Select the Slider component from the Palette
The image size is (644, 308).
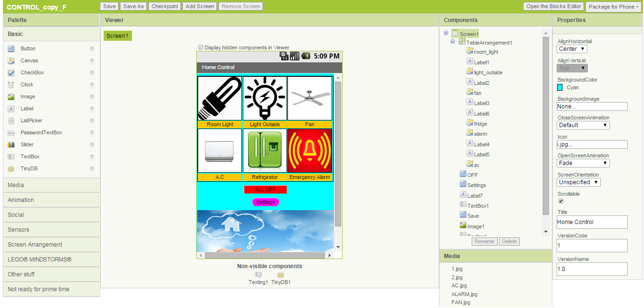[x=27, y=144]
